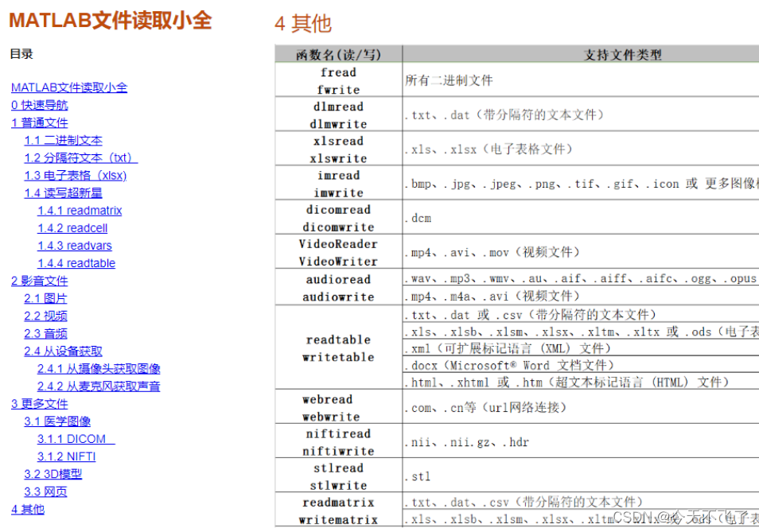Select the .mp4、.avi、.mov（视频文件）cell

click(492, 252)
